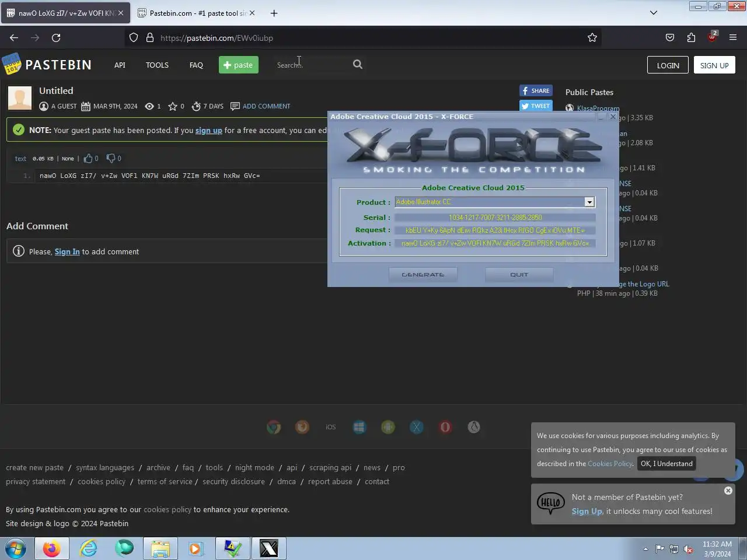Viewport: 747px width, 560px height.
Task: Click the search magnifier icon on Pastebin
Action: click(358, 65)
